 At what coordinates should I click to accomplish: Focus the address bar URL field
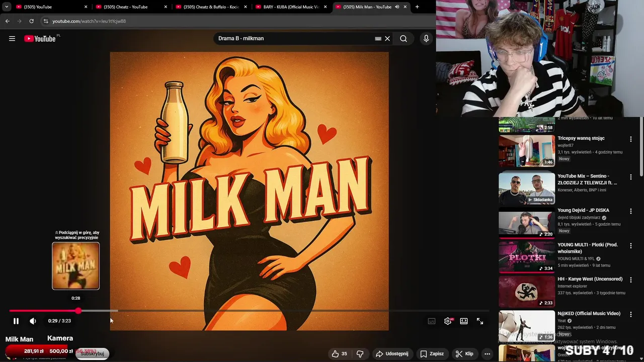click(236, 21)
